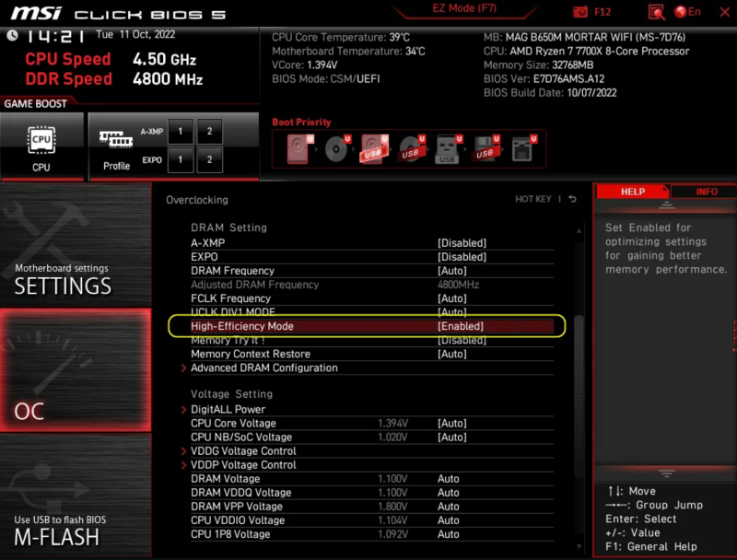Open the OC overclocking section
The height and width of the screenshot is (560, 737).
coord(76,370)
